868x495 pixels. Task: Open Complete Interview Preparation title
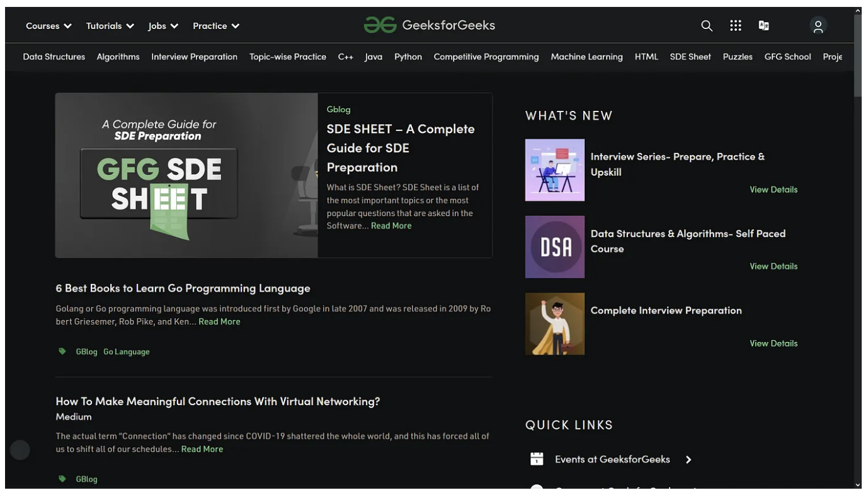tap(666, 310)
